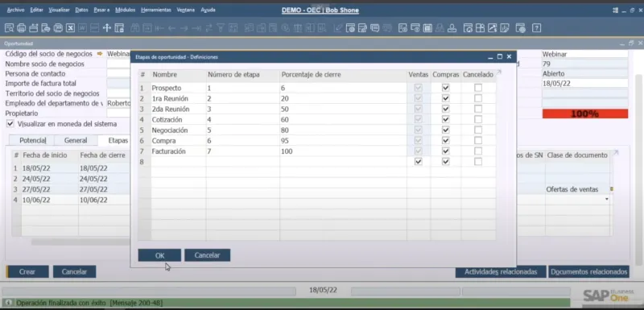644x310 pixels.
Task: Toggle Compras checkbox for Facturación
Action: (446, 151)
